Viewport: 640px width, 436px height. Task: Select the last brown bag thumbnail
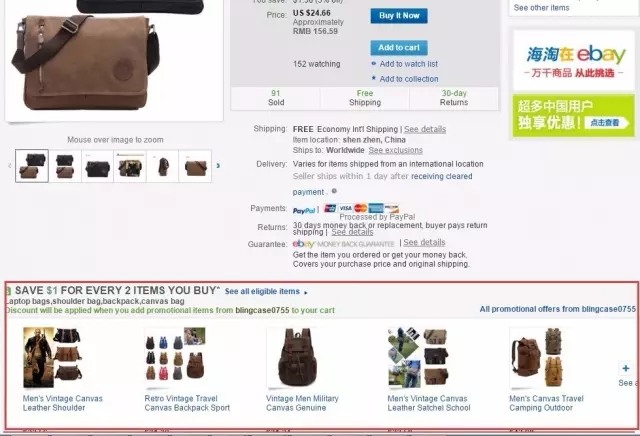pyautogui.click(x=195, y=166)
